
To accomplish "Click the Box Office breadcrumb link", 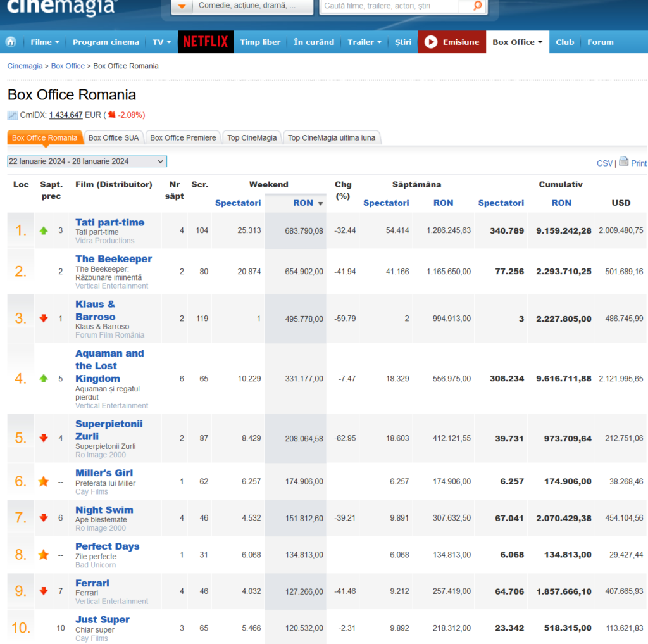I will pyautogui.click(x=68, y=66).
